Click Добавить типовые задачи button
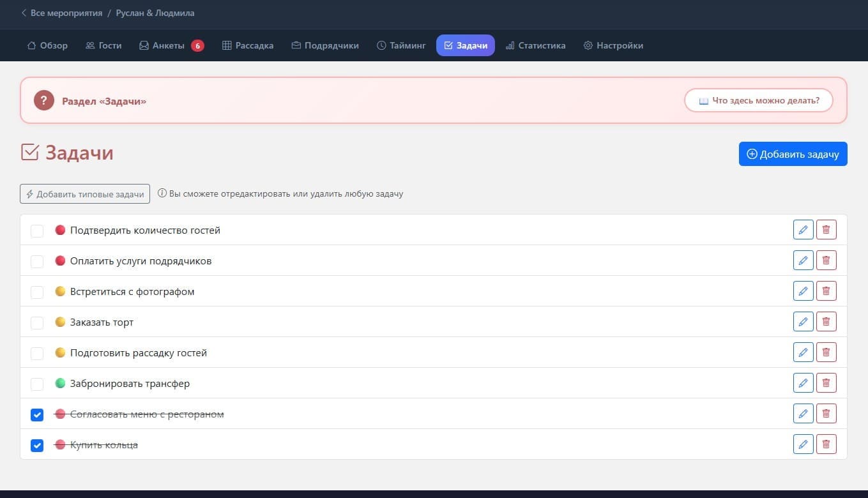Image resolution: width=868 pixels, height=498 pixels. tap(85, 194)
